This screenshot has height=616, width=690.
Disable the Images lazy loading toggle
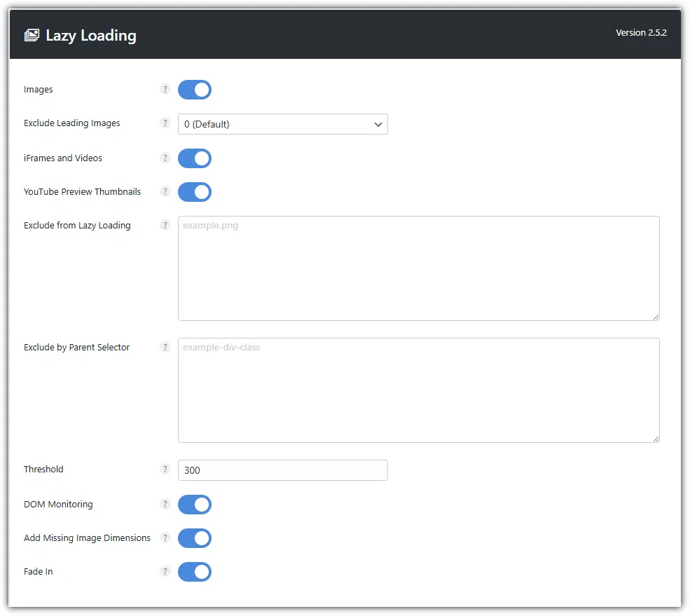[195, 90]
